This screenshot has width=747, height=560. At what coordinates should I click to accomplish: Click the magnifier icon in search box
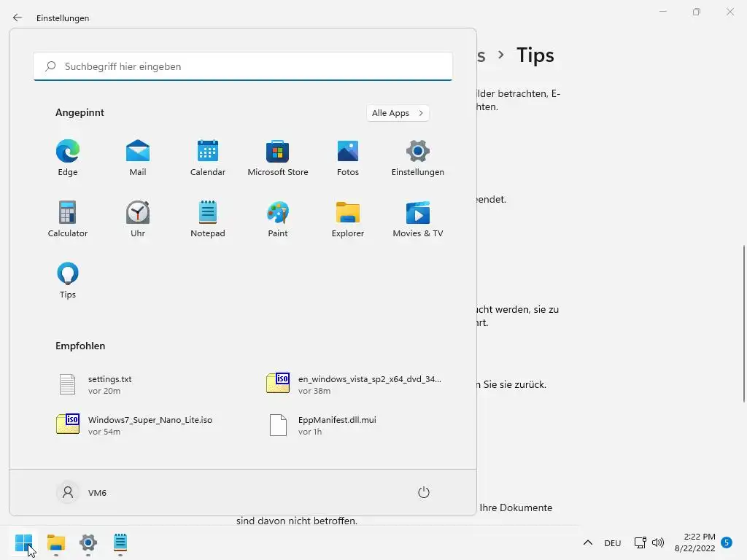point(50,66)
